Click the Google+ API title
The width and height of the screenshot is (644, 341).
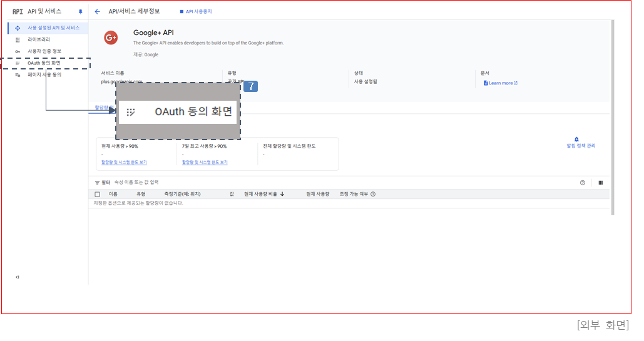pos(153,33)
